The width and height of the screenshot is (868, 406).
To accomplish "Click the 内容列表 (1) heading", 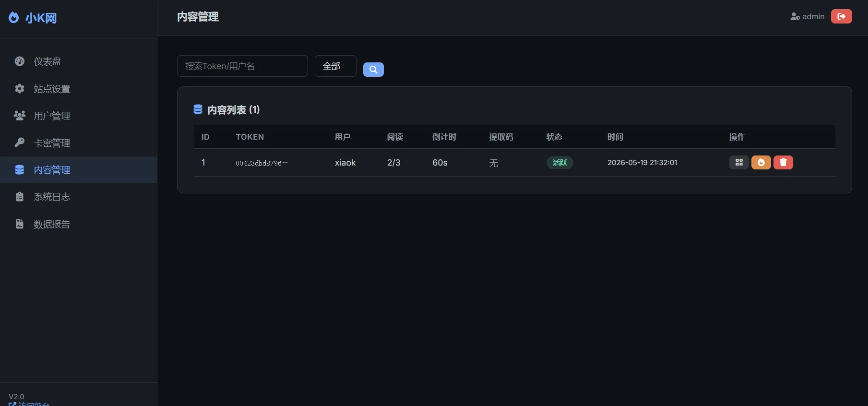I will (x=234, y=110).
